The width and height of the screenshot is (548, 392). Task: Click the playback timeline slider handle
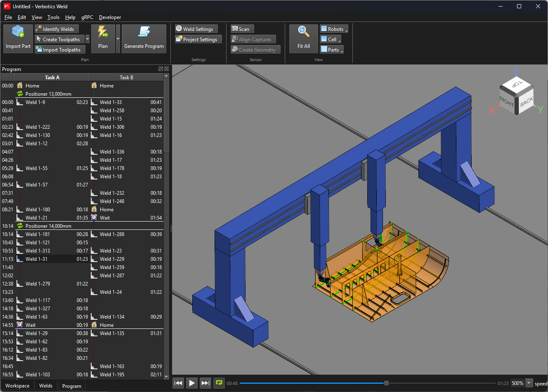point(386,383)
